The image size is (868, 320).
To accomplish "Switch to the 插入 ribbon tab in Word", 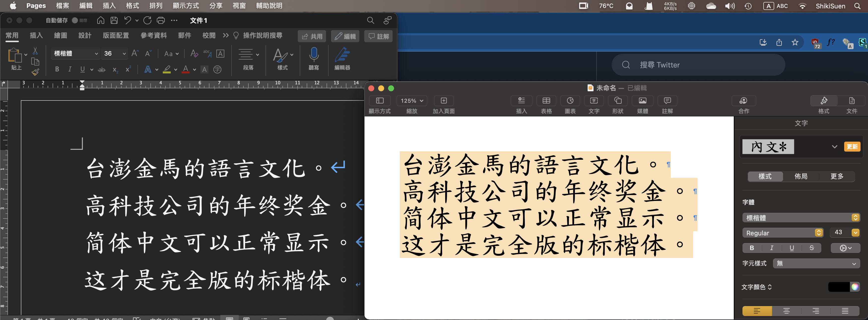I will pos(36,35).
